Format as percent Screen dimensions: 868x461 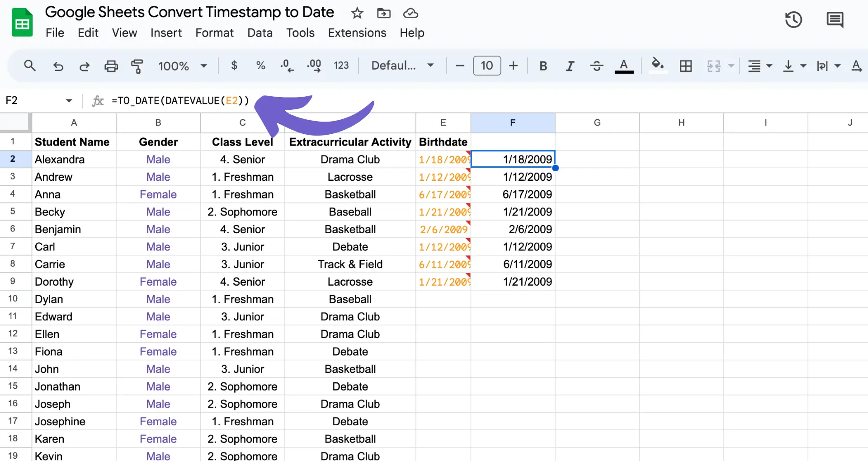[x=260, y=66]
